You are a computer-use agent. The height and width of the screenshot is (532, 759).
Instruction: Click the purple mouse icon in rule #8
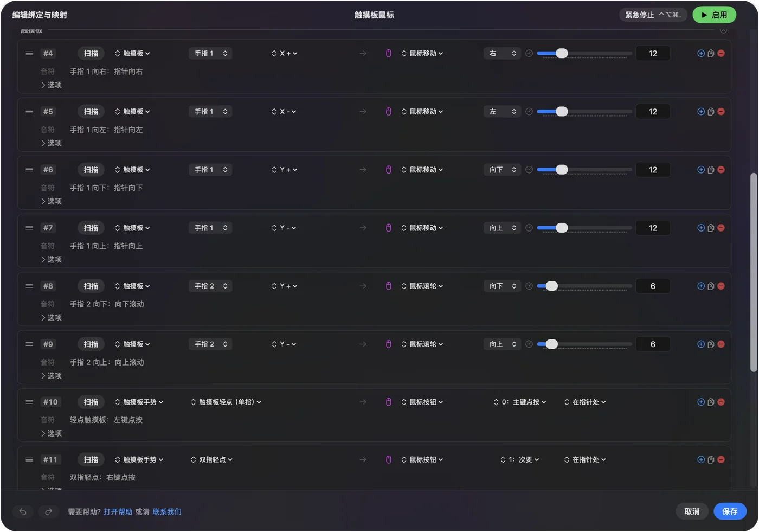click(x=389, y=286)
